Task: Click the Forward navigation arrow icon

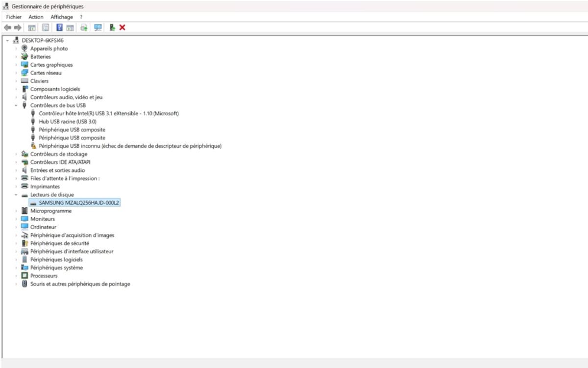Action: point(18,27)
